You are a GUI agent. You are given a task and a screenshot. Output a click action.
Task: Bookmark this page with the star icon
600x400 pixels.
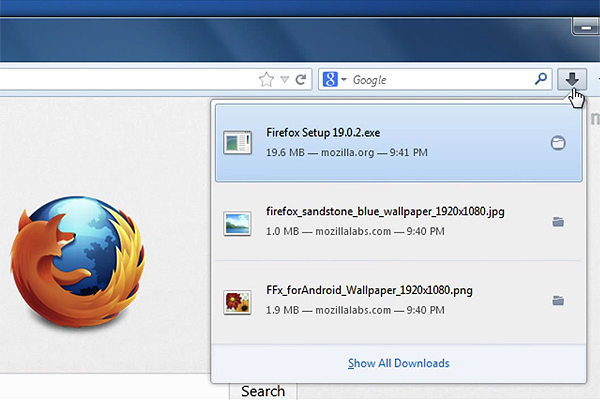pyautogui.click(x=266, y=80)
